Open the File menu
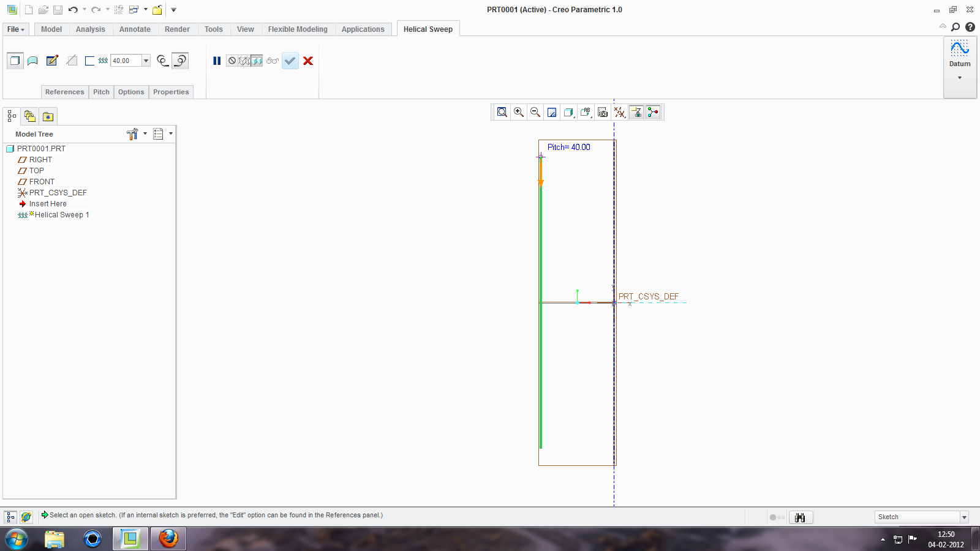Viewport: 980px width, 551px height. (15, 29)
